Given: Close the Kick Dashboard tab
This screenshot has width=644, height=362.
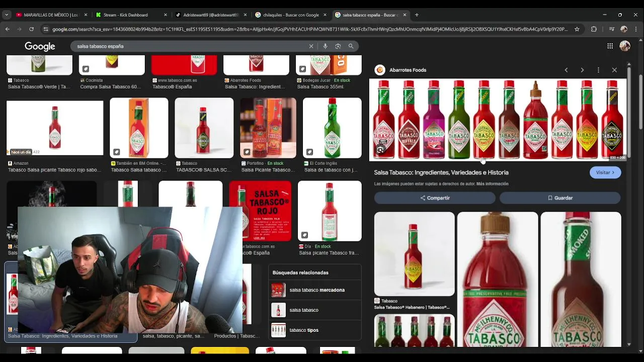Looking at the screenshot, I should click(x=166, y=15).
